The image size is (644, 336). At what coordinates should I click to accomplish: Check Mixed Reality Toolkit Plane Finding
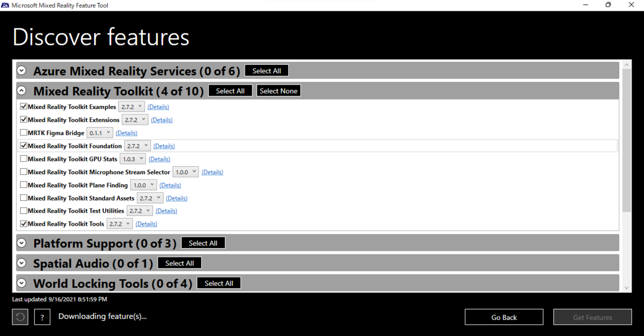pos(24,185)
